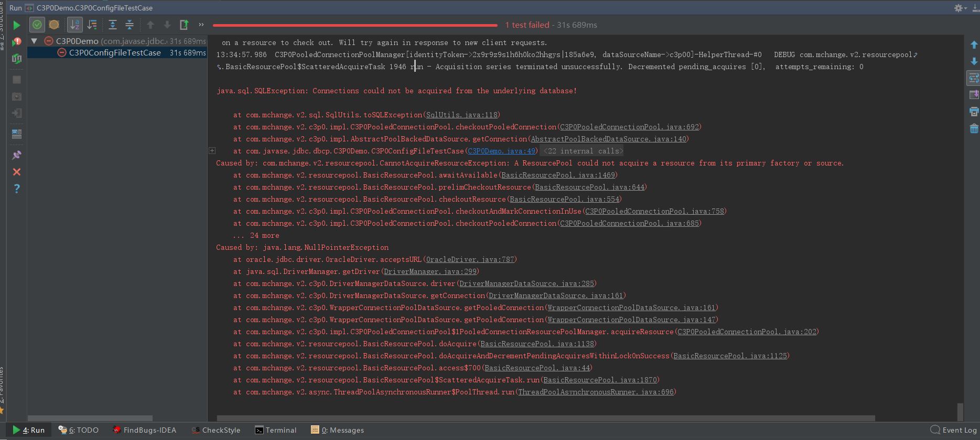Expand the 22 internal calls fold
Image resolution: width=980 pixels, height=440 pixels.
tap(212, 151)
